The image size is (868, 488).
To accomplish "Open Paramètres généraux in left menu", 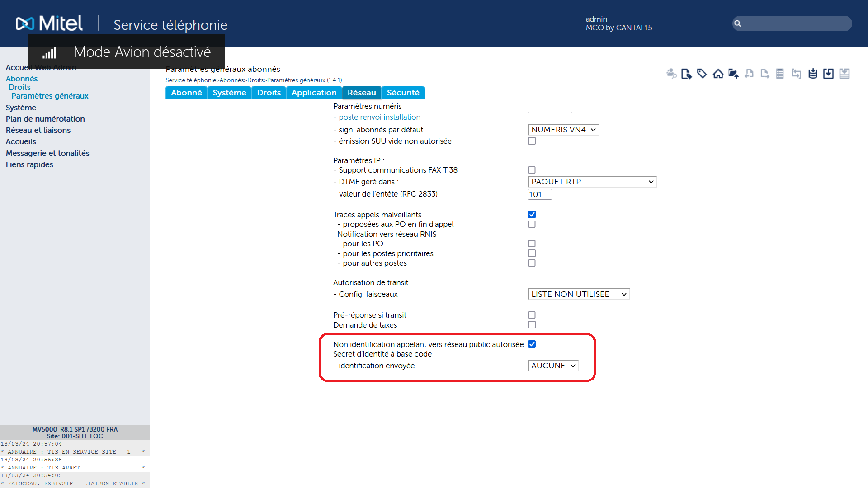I will click(50, 96).
